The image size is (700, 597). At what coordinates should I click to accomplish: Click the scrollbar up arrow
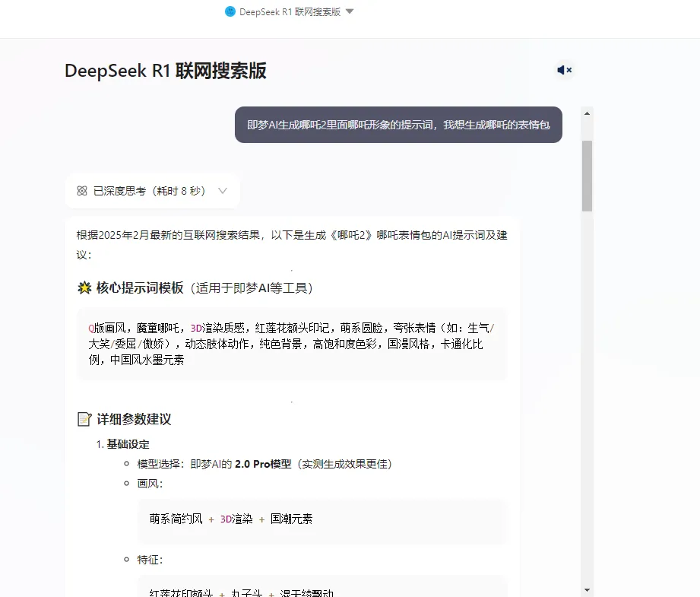click(587, 113)
